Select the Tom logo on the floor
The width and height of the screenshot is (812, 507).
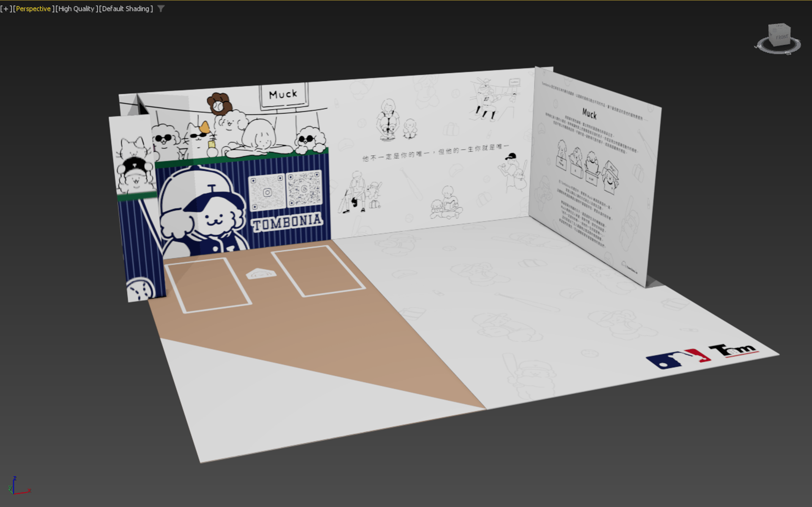point(735,350)
